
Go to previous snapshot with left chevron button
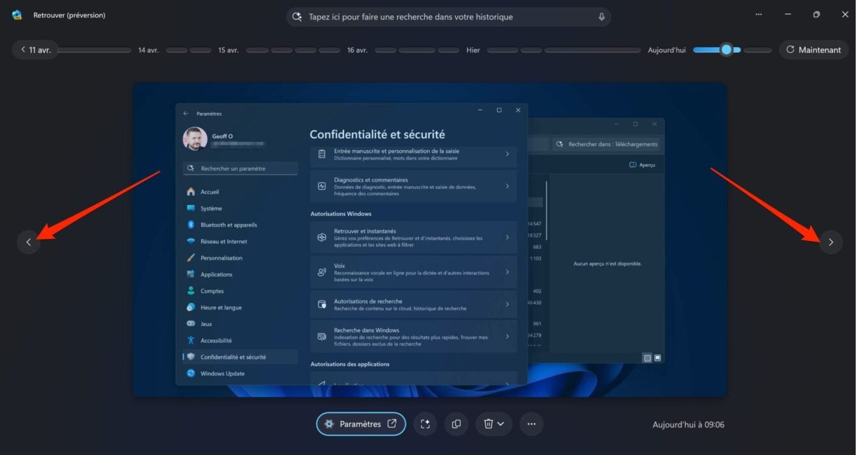[29, 242]
